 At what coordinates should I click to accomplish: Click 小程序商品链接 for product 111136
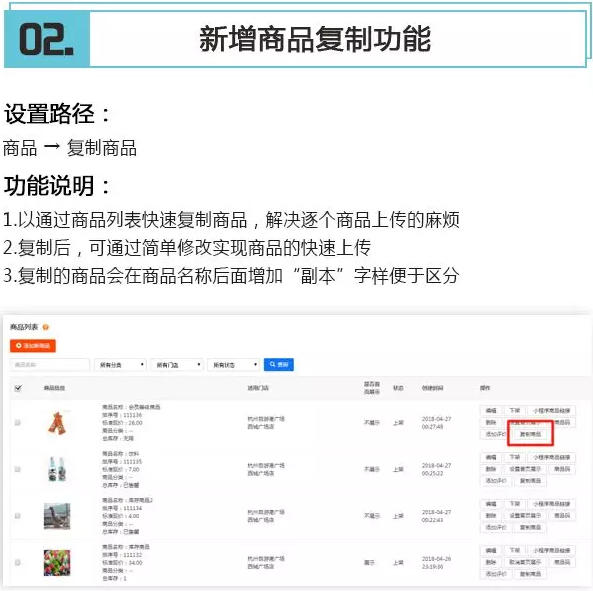(551, 410)
